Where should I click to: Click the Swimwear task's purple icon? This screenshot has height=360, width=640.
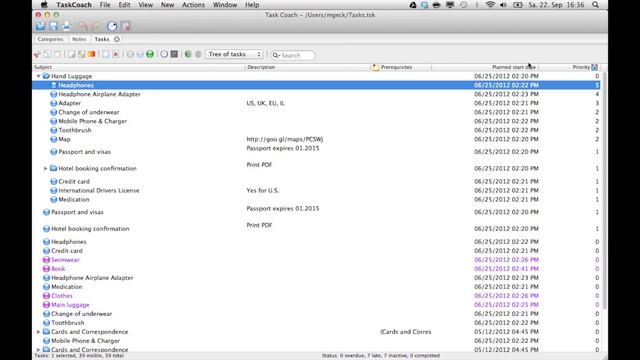pyautogui.click(x=46, y=260)
